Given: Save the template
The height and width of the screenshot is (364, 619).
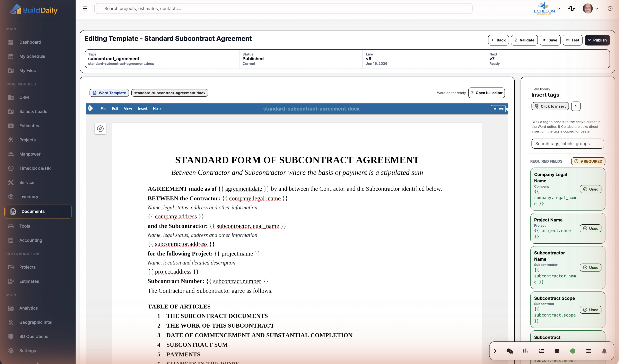Looking at the screenshot, I should pyautogui.click(x=550, y=40).
